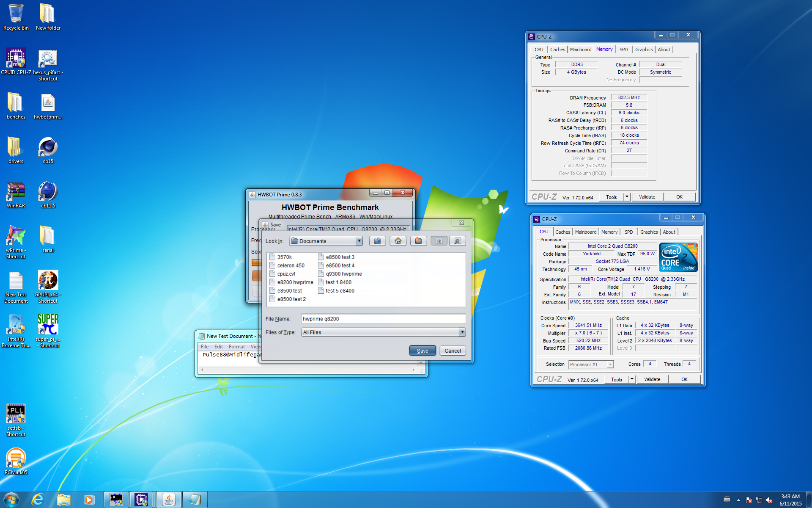The height and width of the screenshot is (508, 812).
Task: Select the Intel Extreme Tuning desktop icon
Action: tap(16, 331)
